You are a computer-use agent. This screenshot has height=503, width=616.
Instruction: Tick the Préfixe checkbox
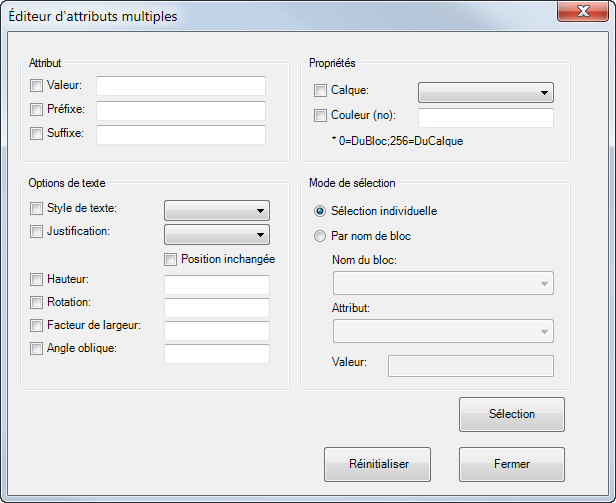tap(37, 109)
